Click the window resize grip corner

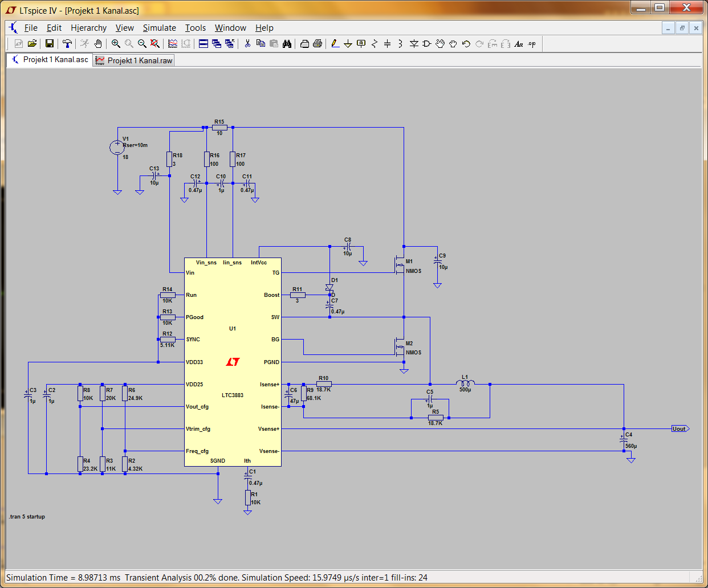(698, 579)
